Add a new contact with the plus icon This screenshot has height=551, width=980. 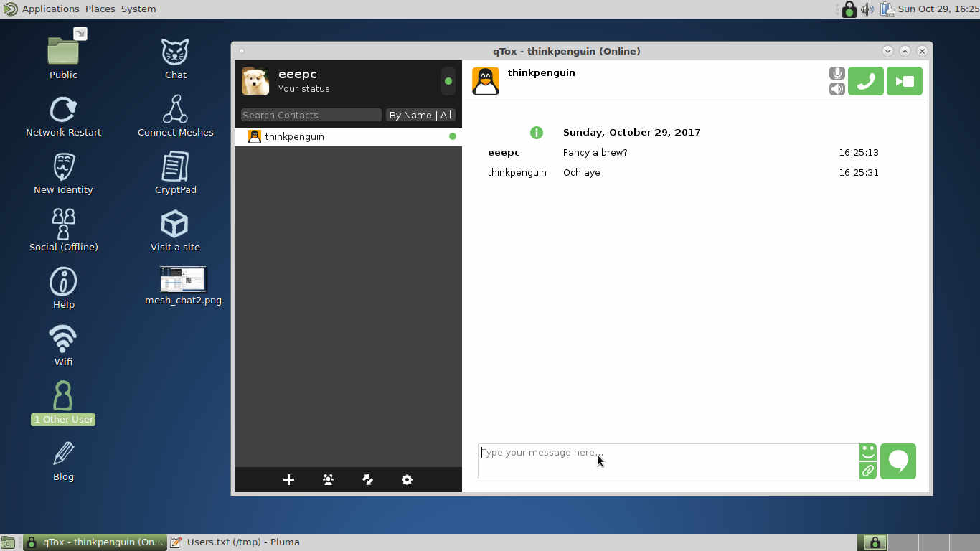point(288,479)
